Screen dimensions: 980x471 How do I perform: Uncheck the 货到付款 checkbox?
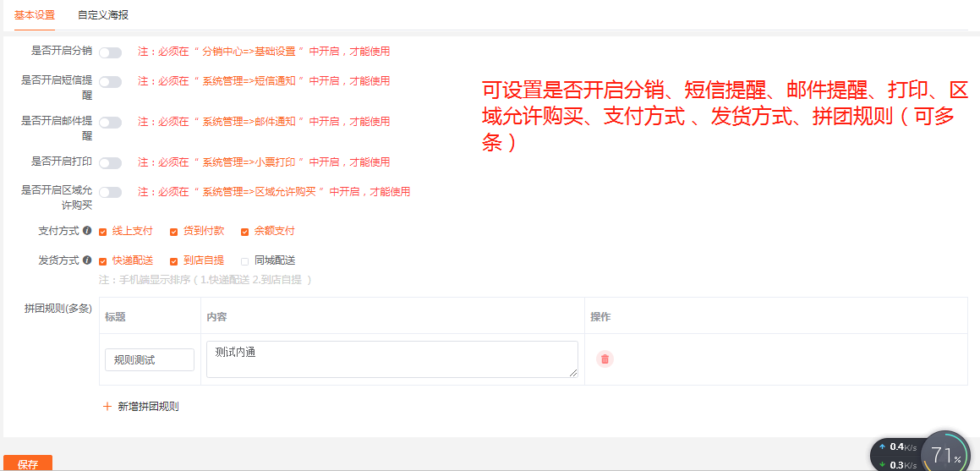173,232
